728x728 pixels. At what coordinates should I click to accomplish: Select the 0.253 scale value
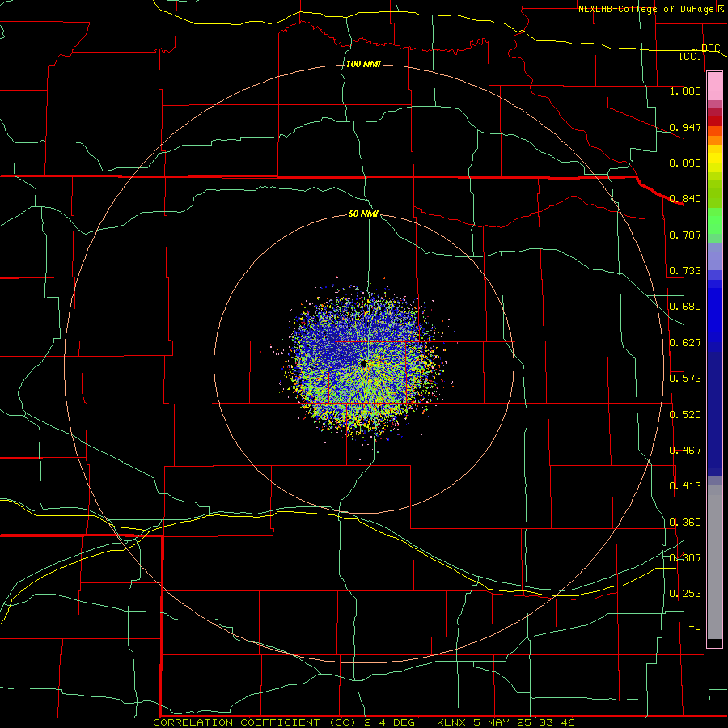click(685, 594)
